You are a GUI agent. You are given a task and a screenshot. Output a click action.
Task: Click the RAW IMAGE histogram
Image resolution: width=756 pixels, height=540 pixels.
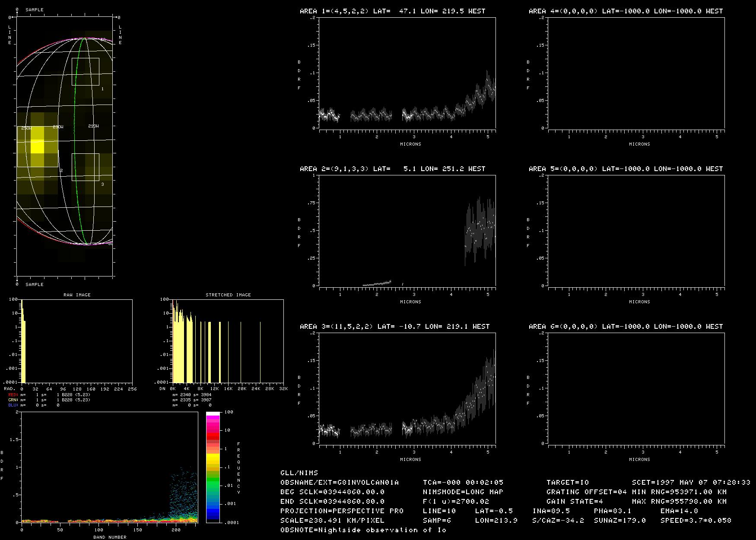(x=77, y=341)
